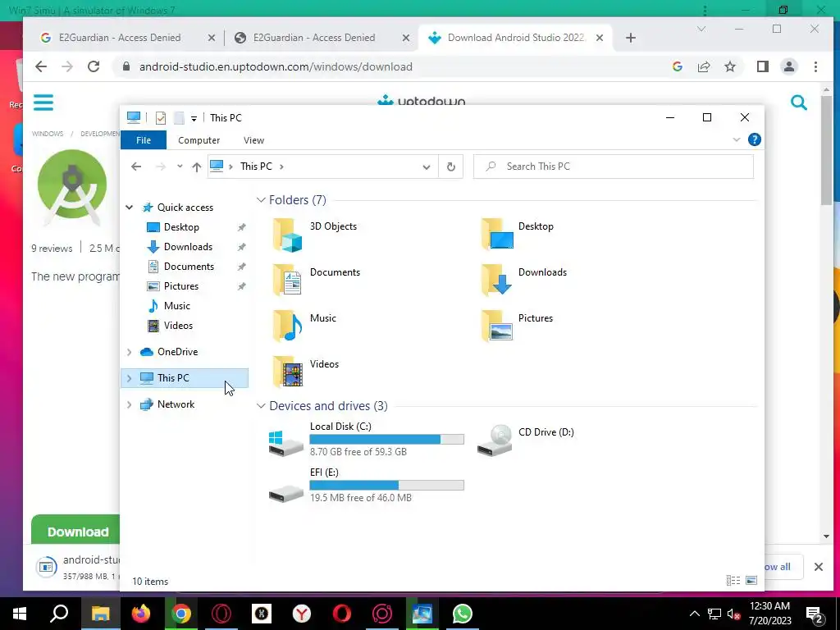Open the Downloads folder in Folders section
Viewport: 840px width, 630px height.
click(523, 281)
